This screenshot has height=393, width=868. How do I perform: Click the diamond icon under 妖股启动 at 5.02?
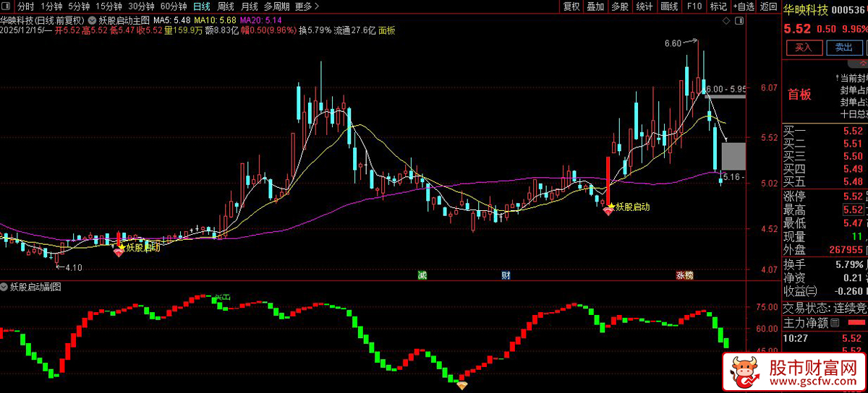pyautogui.click(x=608, y=211)
